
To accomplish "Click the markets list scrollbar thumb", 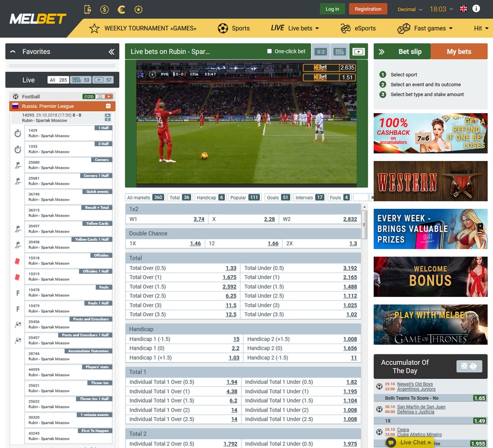I will [x=365, y=225].
